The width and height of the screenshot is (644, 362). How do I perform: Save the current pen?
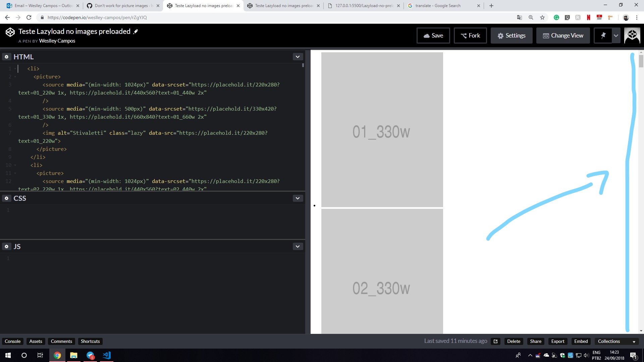433,35
